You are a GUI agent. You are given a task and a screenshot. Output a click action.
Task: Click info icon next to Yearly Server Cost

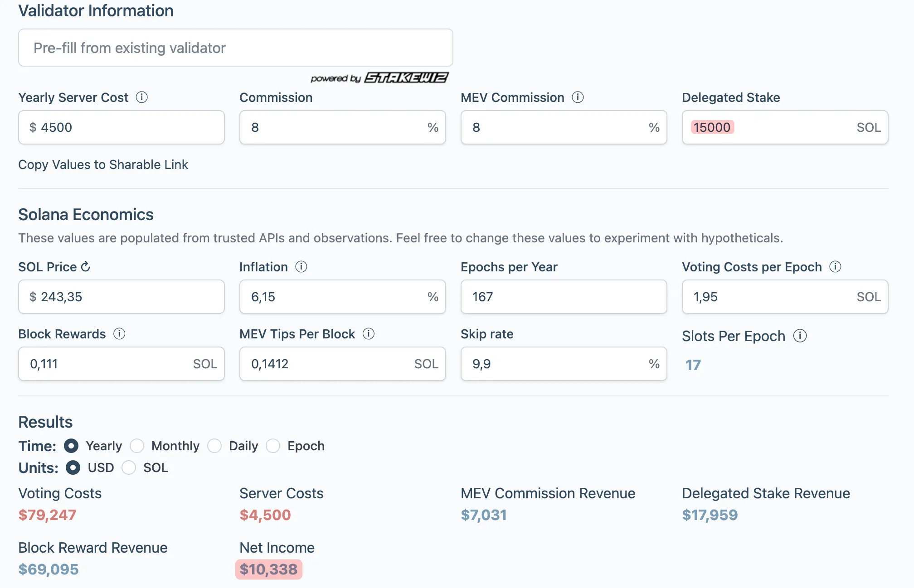point(142,97)
